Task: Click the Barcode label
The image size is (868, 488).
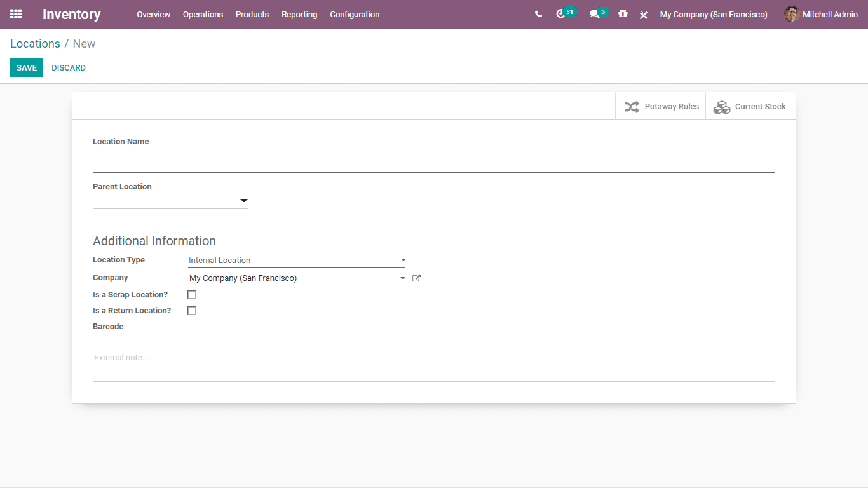Action: 108,327
